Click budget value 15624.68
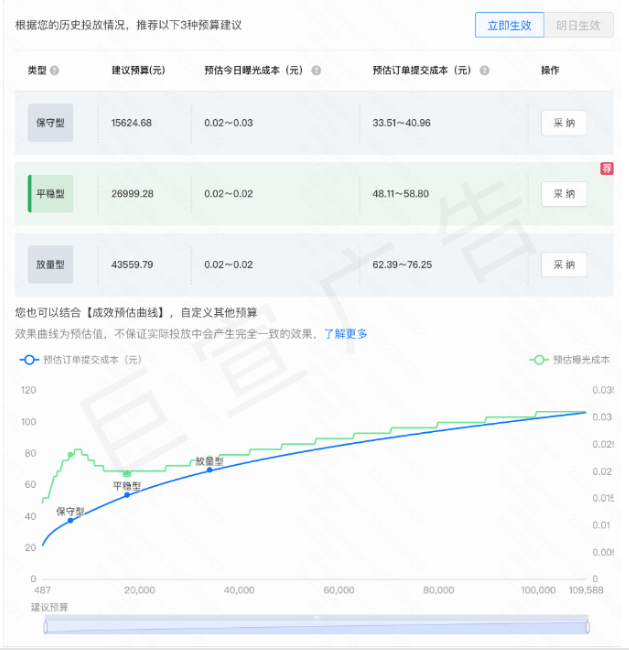 tap(131, 123)
